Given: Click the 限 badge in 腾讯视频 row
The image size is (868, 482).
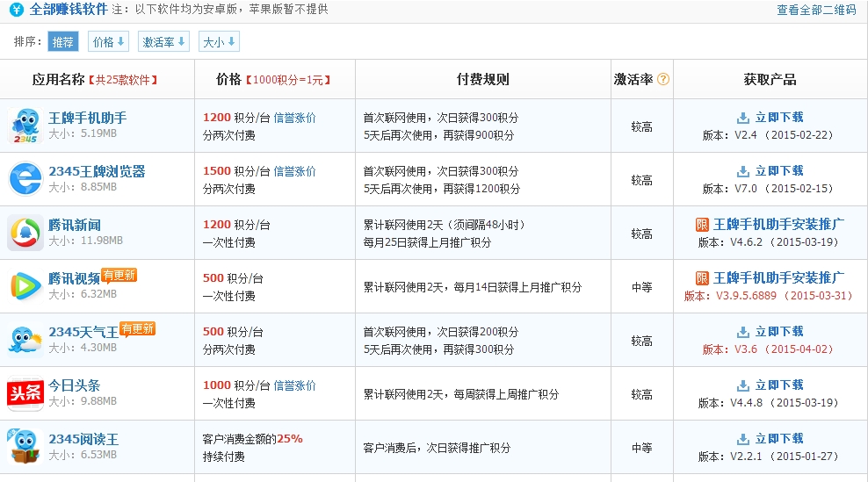Looking at the screenshot, I should [x=702, y=277].
